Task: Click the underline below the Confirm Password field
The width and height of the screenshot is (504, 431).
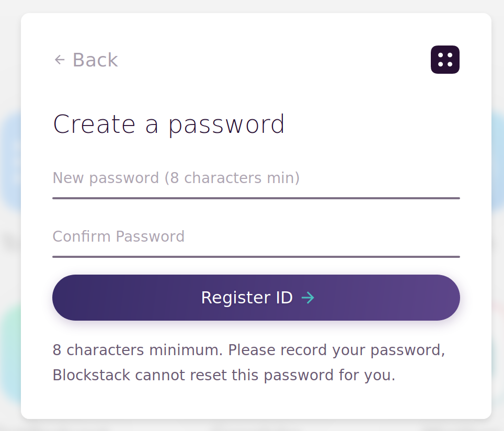Action: tap(256, 257)
